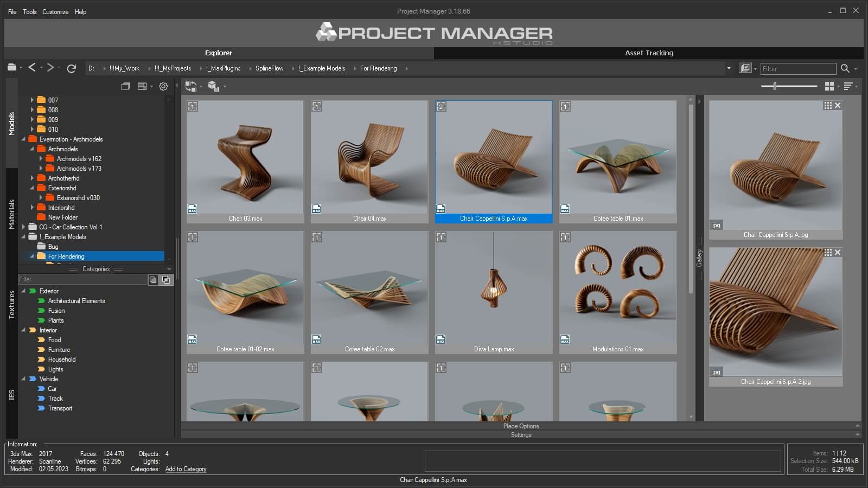The height and width of the screenshot is (488, 868).
Task: Click the Add to Category link
Action: (x=186, y=469)
